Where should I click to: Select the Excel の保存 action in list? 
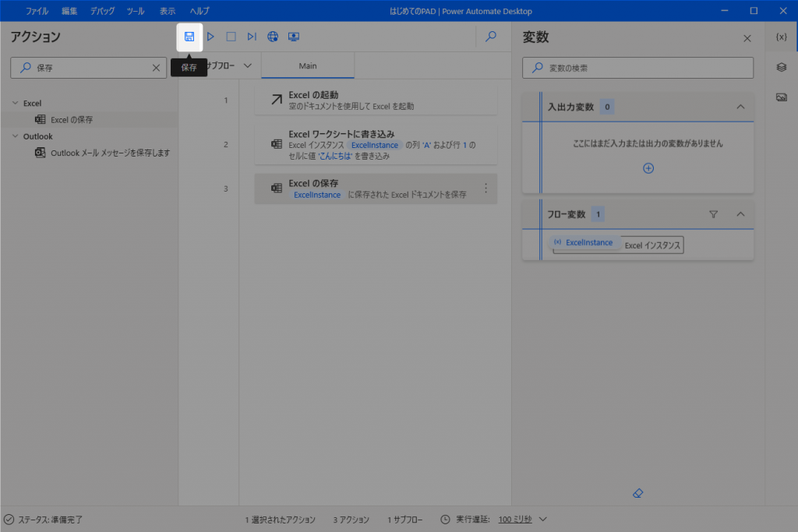coord(89,119)
